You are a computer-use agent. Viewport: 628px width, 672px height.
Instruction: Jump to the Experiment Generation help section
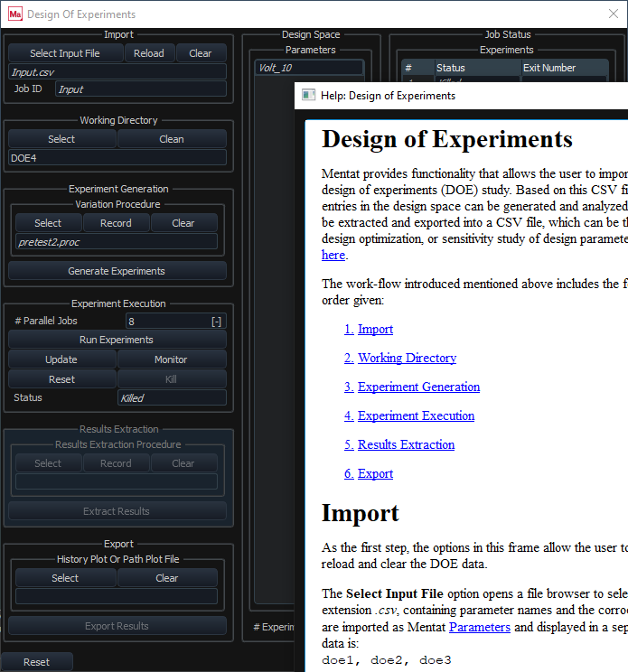tap(418, 387)
